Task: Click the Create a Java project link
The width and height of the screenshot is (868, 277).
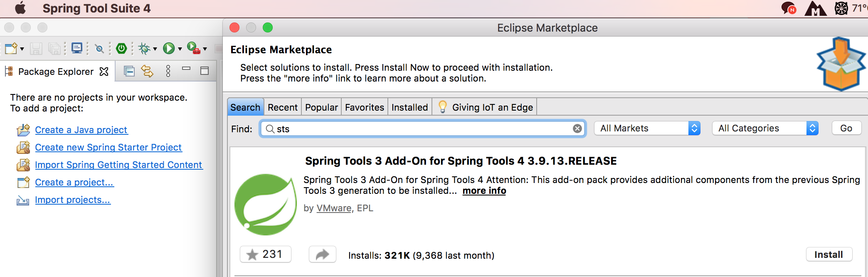Action: (81, 130)
